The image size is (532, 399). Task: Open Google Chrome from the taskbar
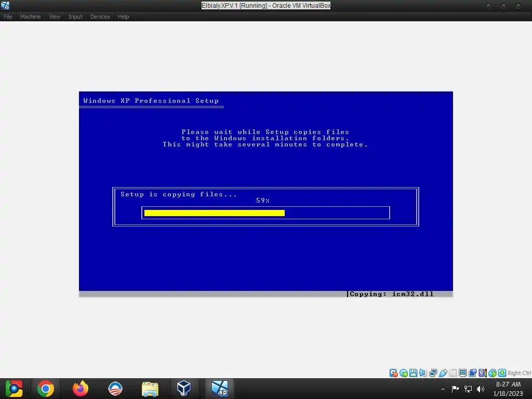coord(46,389)
